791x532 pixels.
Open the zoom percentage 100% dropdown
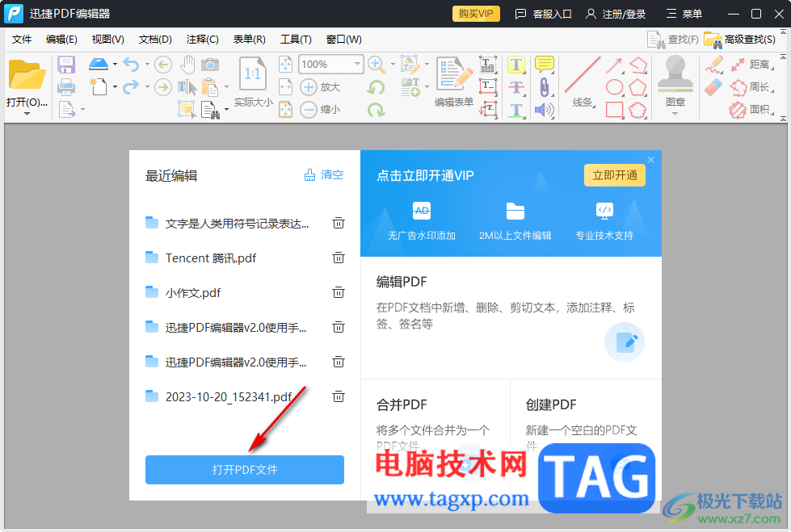pyautogui.click(x=357, y=64)
